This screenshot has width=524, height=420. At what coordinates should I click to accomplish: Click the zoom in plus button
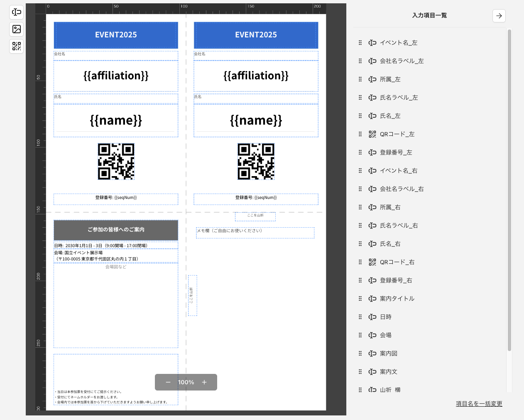pyautogui.click(x=204, y=382)
